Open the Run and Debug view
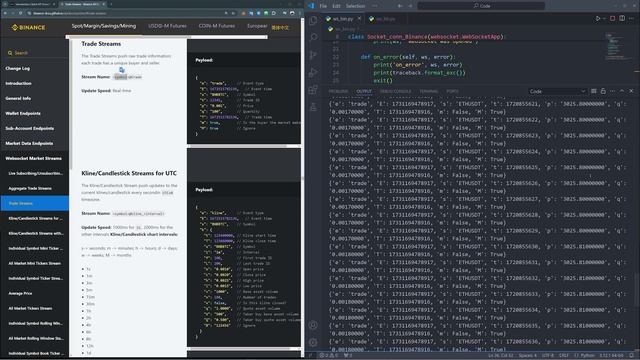The image size is (640, 360). click(x=313, y=72)
